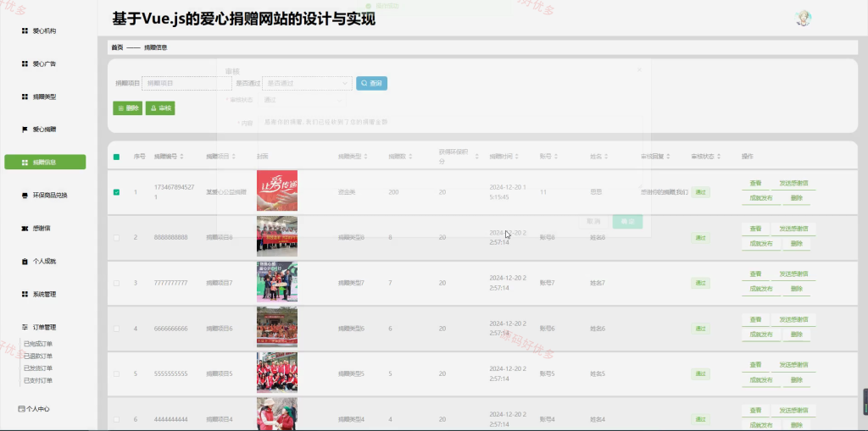Open the 已发货订单 submenu item
Image resolution: width=868 pixels, height=431 pixels.
38,368
